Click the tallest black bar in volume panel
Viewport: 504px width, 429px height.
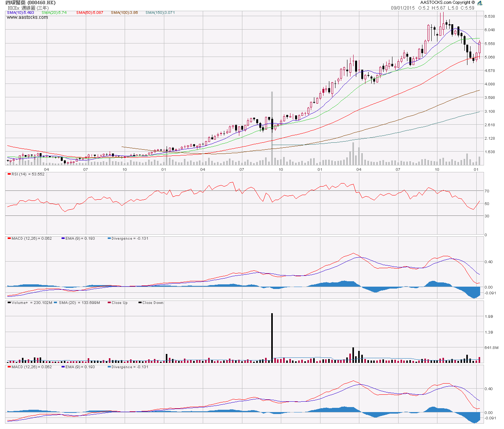click(x=272, y=338)
